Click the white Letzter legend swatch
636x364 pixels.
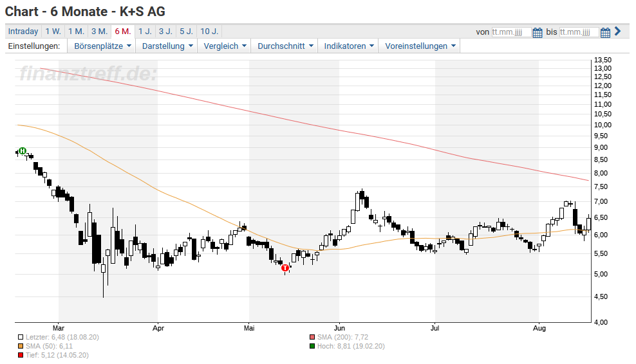click(x=21, y=337)
